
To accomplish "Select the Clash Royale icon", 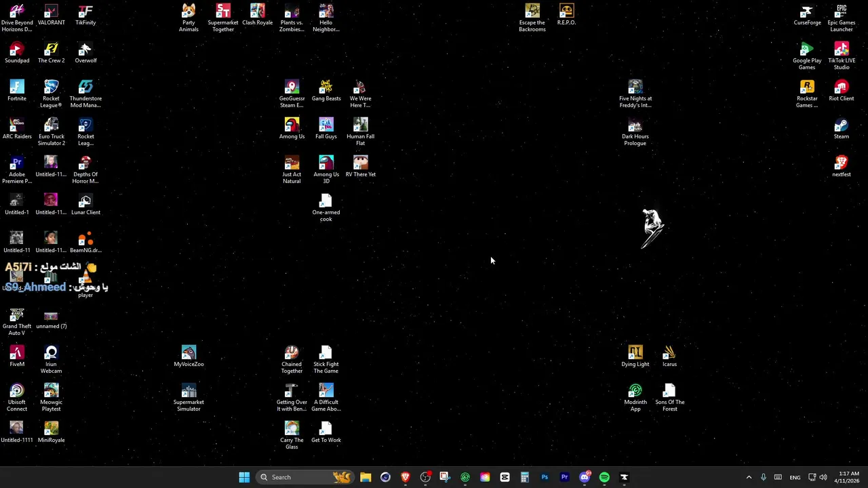I will pyautogui.click(x=258, y=16).
